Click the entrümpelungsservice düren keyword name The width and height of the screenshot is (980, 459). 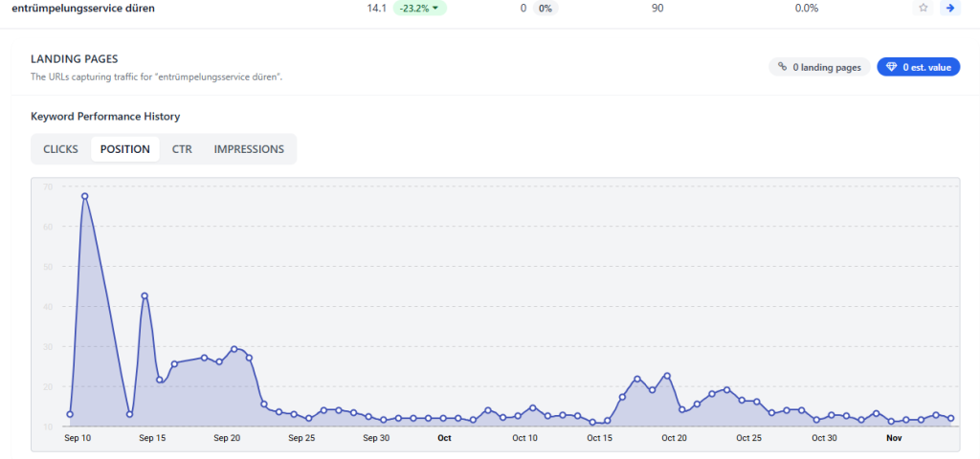click(x=82, y=8)
